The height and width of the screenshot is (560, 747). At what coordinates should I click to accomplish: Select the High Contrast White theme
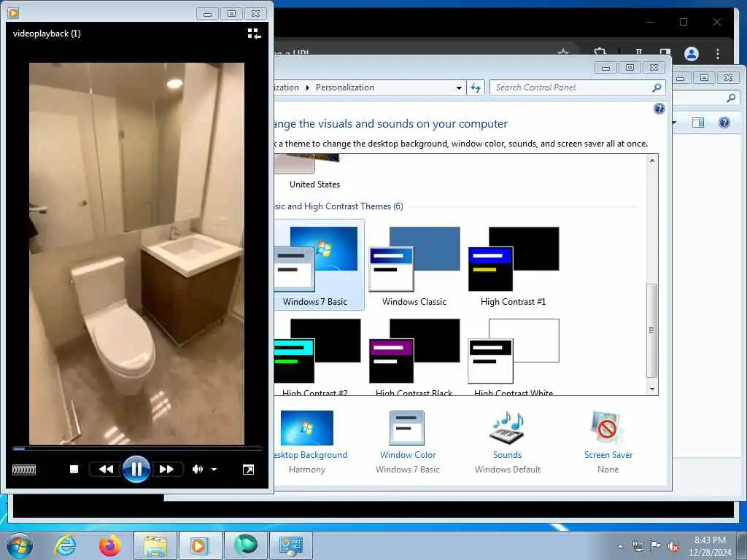(514, 356)
